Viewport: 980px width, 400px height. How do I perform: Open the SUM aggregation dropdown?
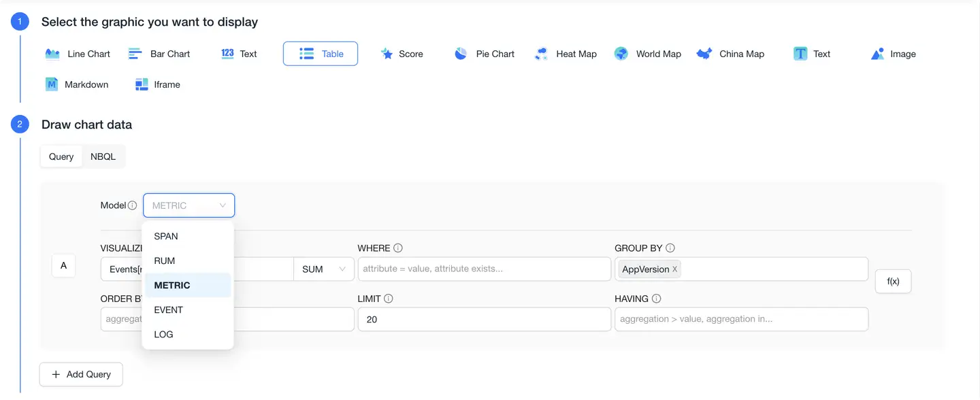pyautogui.click(x=324, y=269)
